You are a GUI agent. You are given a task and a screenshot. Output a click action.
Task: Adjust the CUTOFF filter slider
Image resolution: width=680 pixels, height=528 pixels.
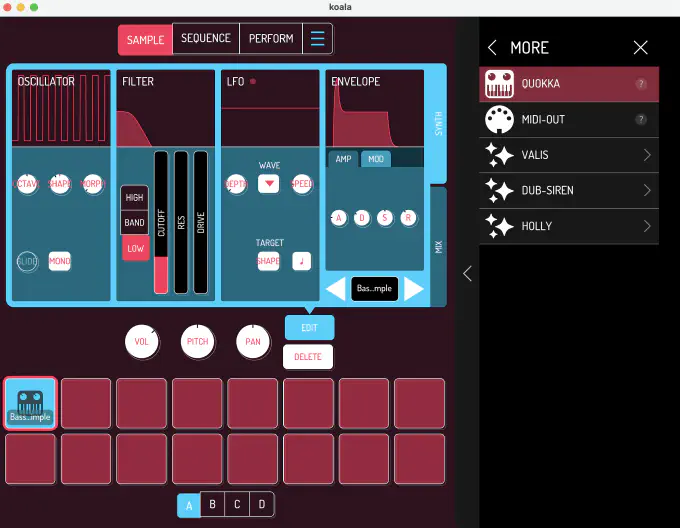pos(161,222)
